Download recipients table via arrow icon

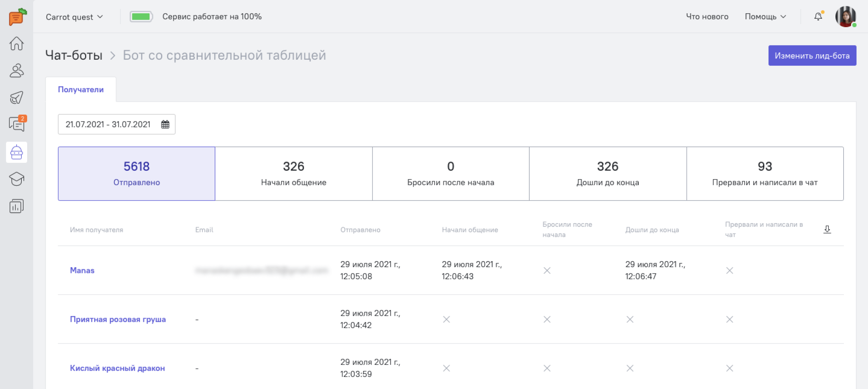(x=827, y=229)
